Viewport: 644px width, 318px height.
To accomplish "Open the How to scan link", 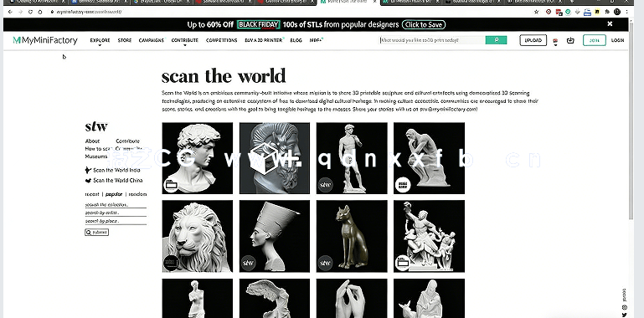I will coord(99,149).
